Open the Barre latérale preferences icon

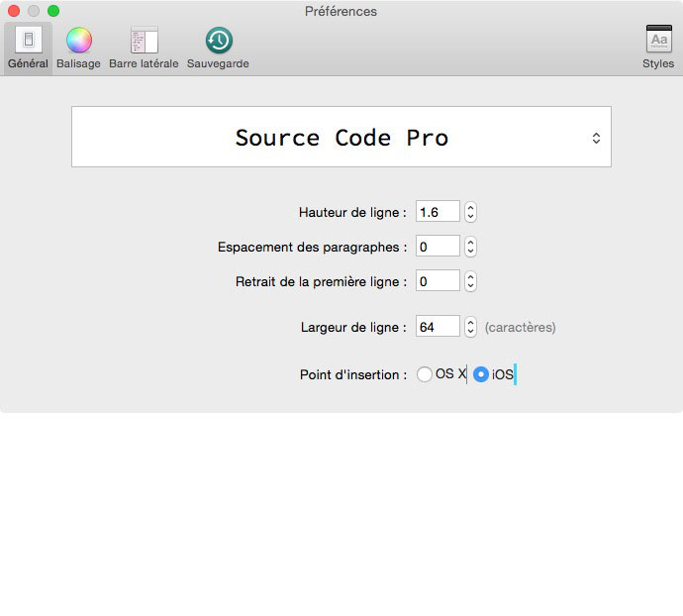[x=145, y=40]
